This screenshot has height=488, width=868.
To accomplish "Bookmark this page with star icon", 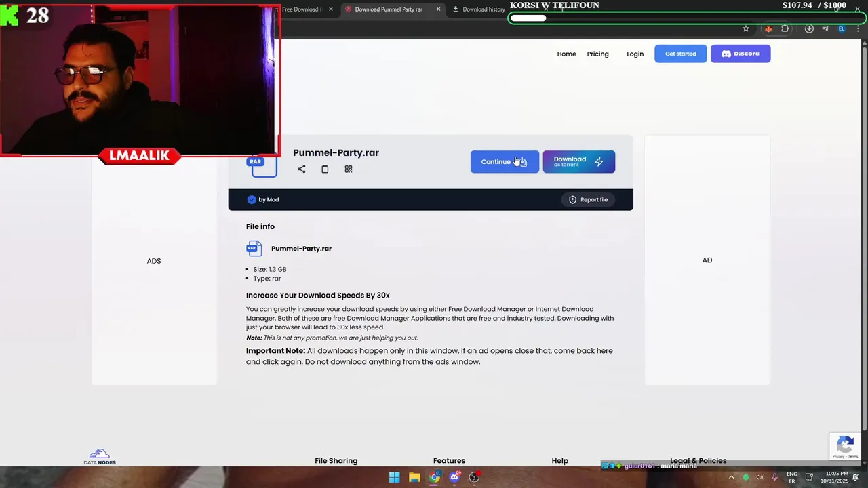I will [746, 28].
